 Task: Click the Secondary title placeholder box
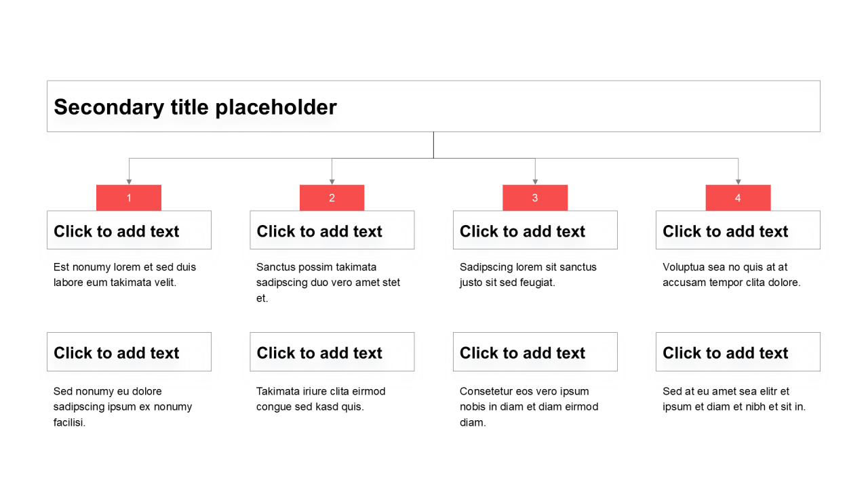coord(433,106)
